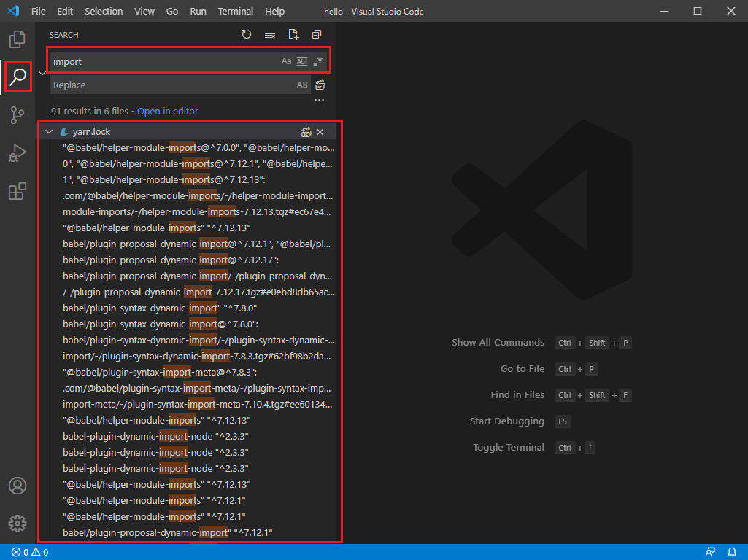Click the SEARCH panel title
This screenshot has height=560, width=748.
tap(64, 35)
